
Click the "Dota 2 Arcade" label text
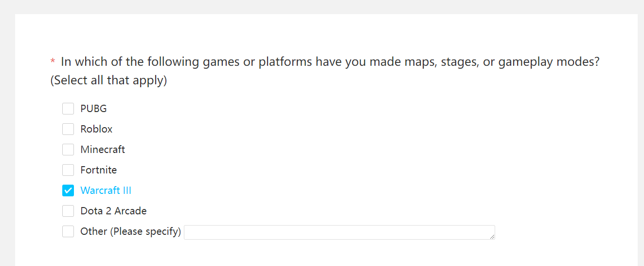point(113,211)
